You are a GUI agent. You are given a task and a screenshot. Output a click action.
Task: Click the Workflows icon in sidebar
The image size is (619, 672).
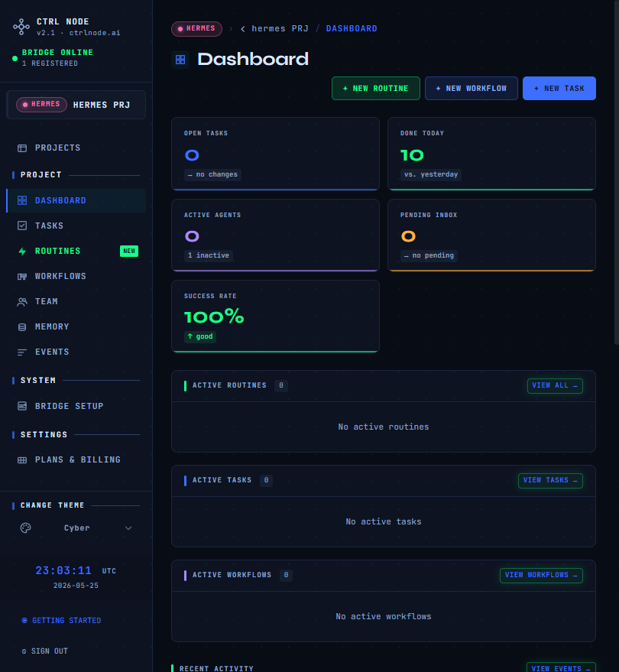click(22, 277)
